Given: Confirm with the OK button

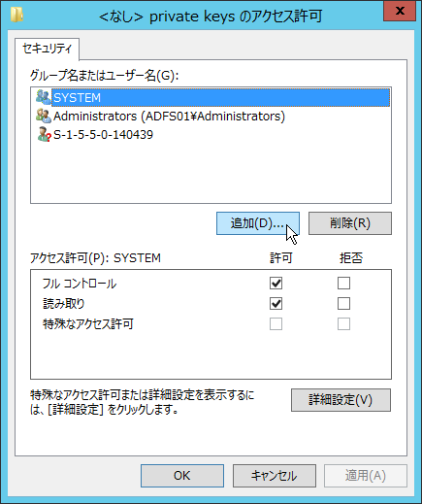Looking at the screenshot, I should coord(182,476).
